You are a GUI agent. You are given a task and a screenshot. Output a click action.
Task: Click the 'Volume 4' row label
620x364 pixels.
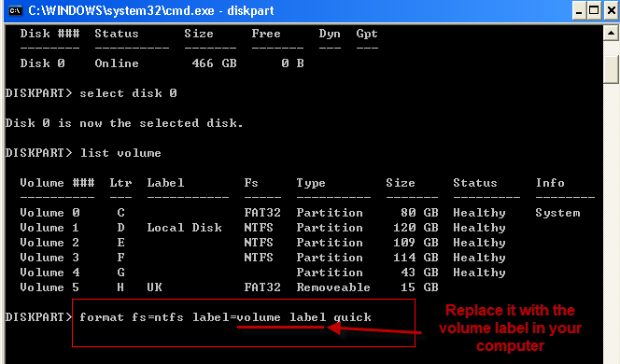49,273
